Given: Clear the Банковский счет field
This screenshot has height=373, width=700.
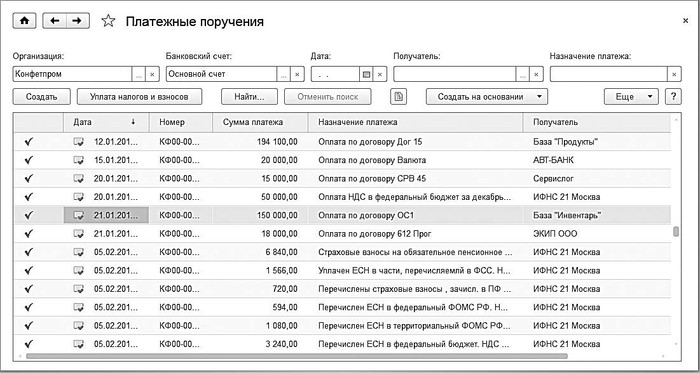Looking at the screenshot, I should tap(297, 75).
